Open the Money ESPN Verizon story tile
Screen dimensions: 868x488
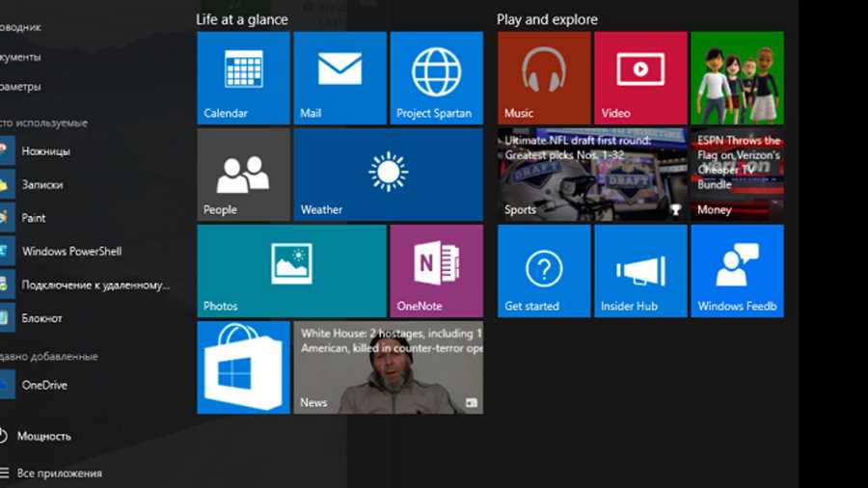737,175
